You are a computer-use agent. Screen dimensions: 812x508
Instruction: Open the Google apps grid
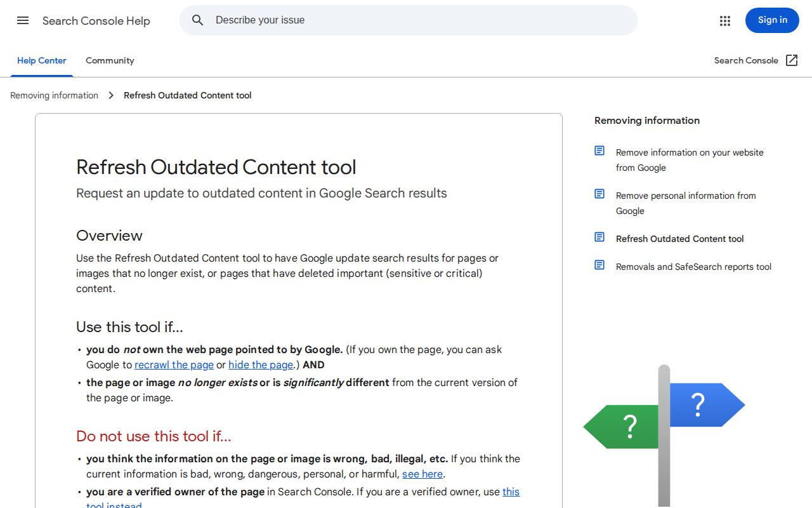coord(725,20)
